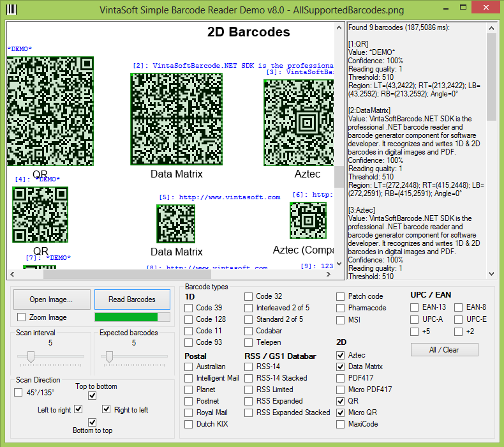Click results panel scroll down arrow

coord(491,274)
